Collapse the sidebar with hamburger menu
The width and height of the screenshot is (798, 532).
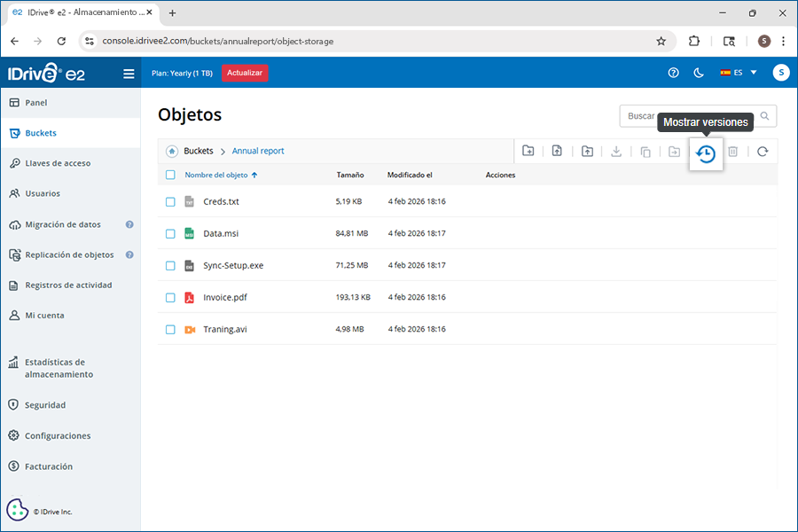click(x=129, y=74)
